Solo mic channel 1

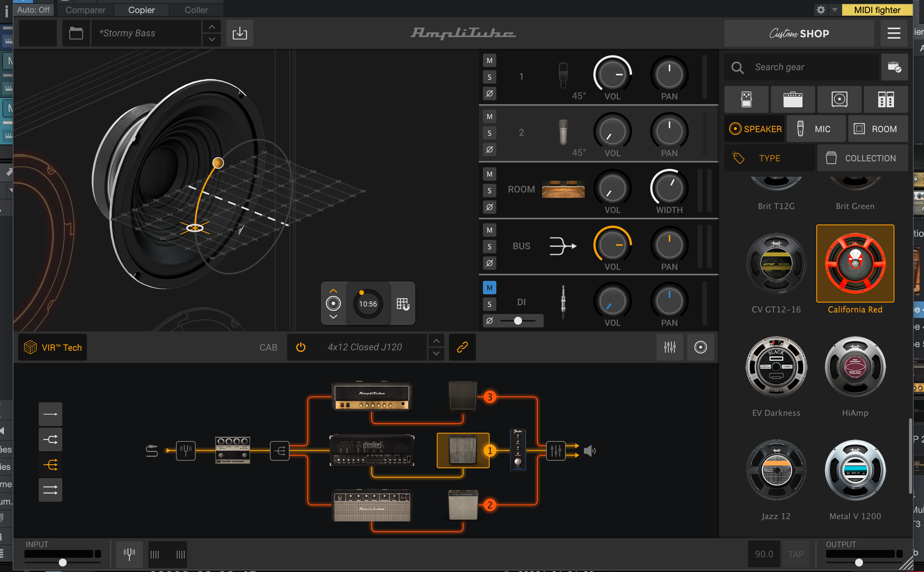tap(489, 77)
